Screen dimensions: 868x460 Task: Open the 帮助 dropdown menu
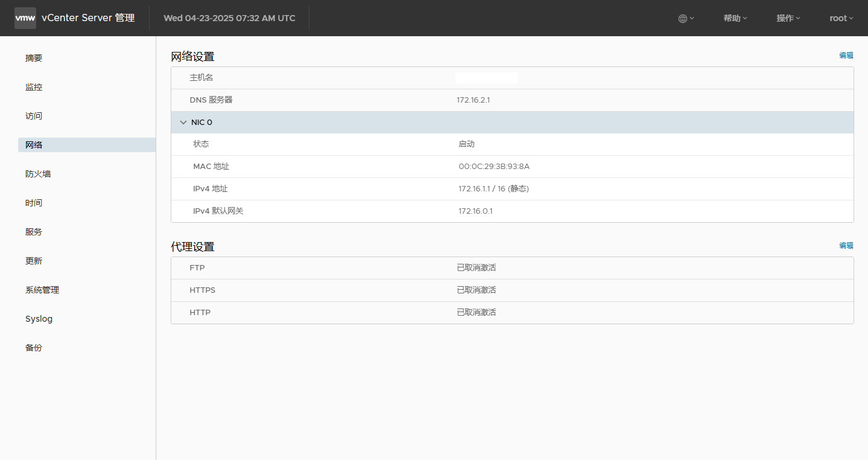tap(735, 18)
